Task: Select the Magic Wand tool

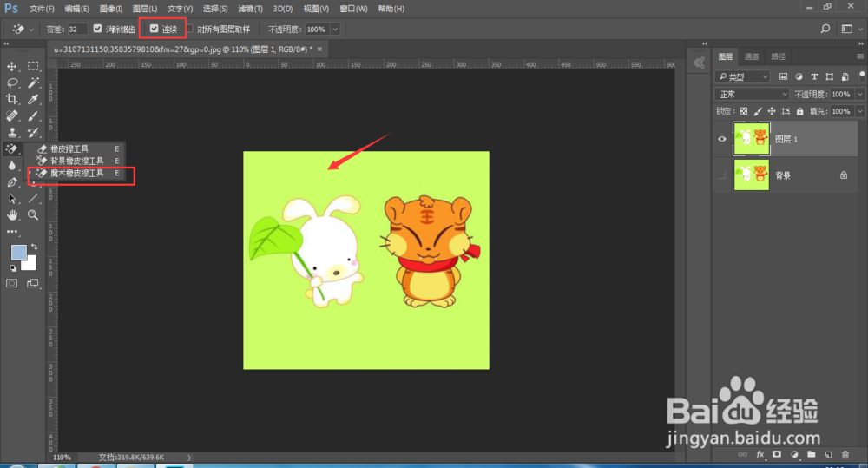Action: pos(33,83)
